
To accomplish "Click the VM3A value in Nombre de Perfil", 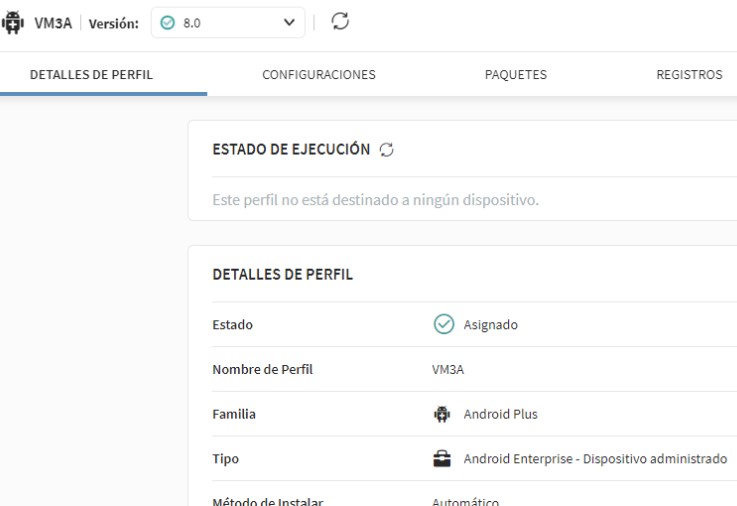I will pyautogui.click(x=448, y=369).
